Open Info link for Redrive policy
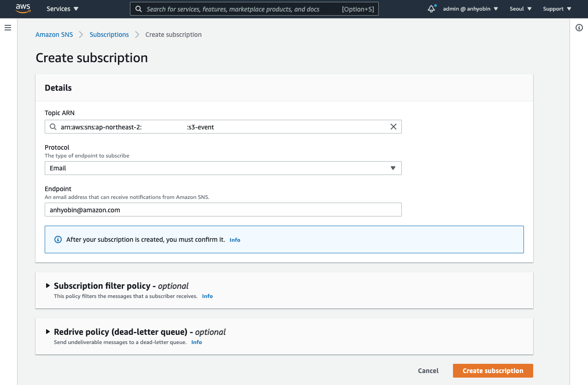The width and height of the screenshot is (588, 385). coord(197,342)
